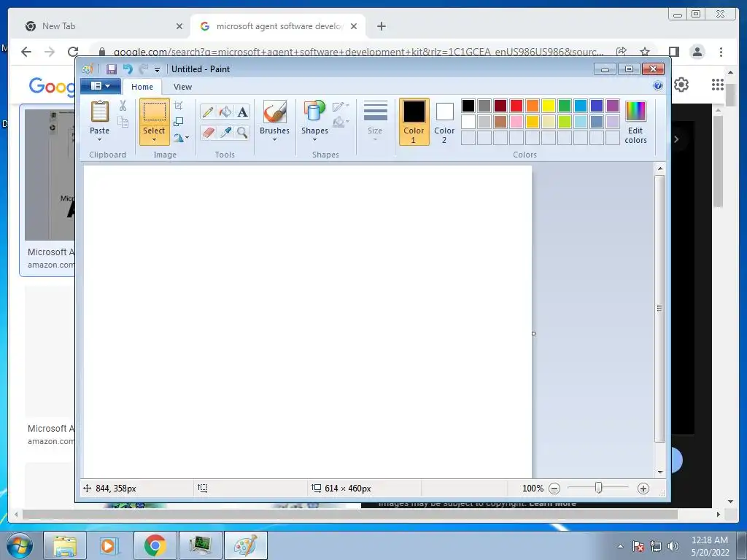Click the Paste clipboard icon
This screenshot has height=560, width=747.
99,112
